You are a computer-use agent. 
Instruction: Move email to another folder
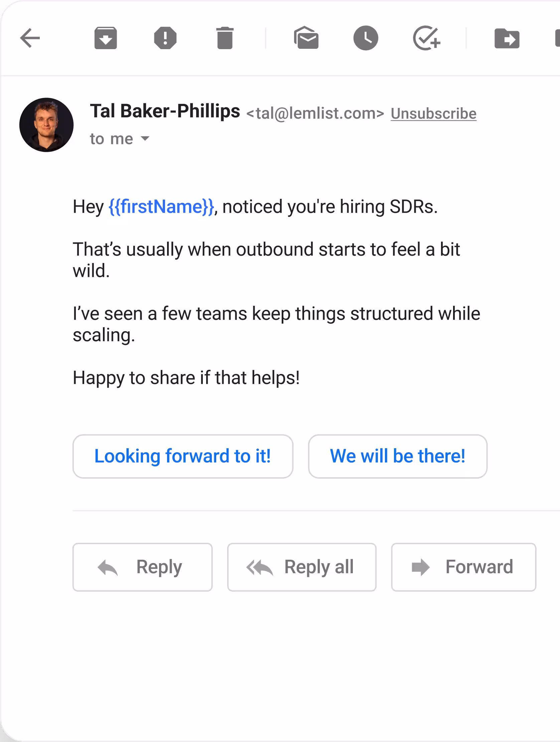coord(507,38)
